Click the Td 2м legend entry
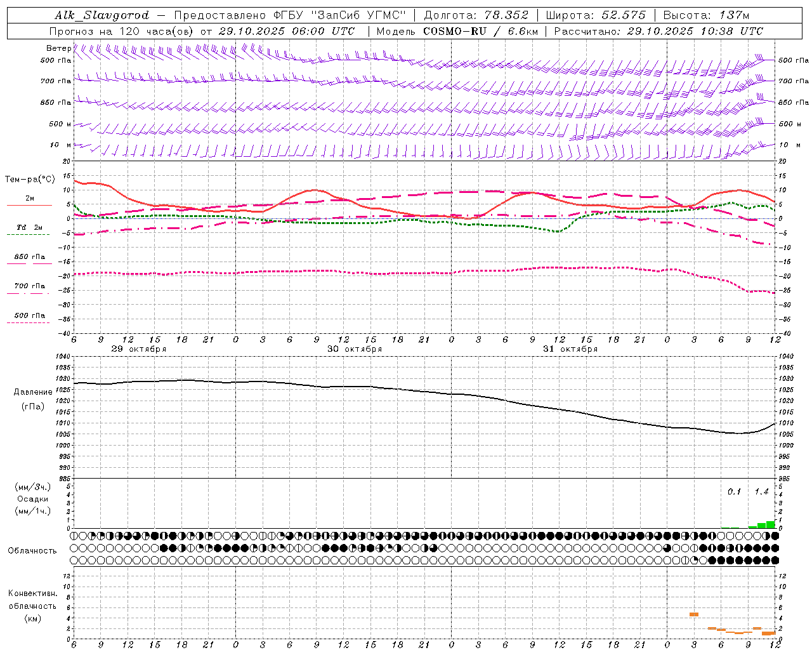Image resolution: width=812 pixels, height=650 pixels. pos(30,227)
